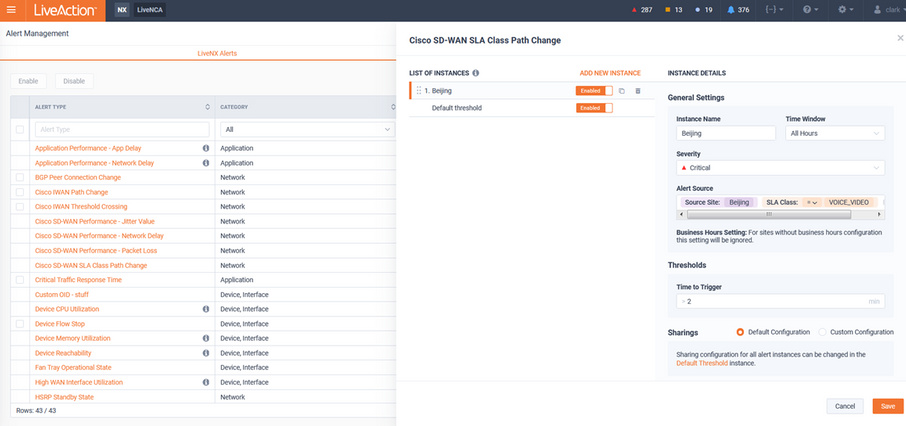This screenshot has width=906, height=426.
Task: View the 13 warning alerts indicator
Action: (x=674, y=10)
